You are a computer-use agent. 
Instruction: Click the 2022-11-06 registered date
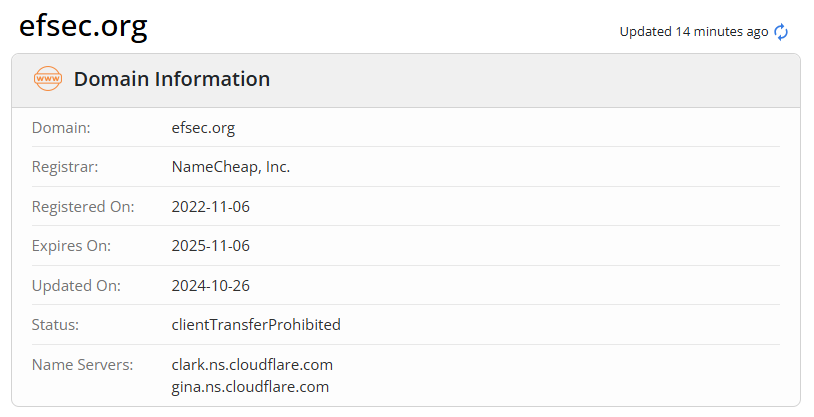[x=210, y=207]
